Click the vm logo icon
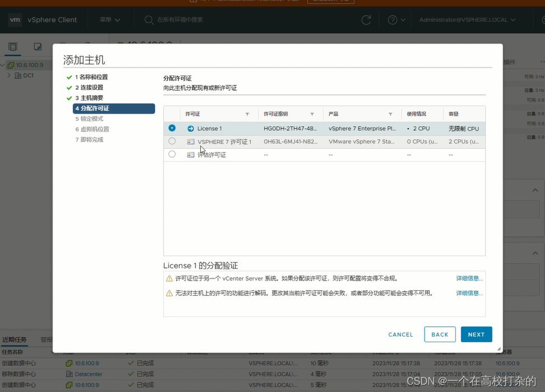 [15, 20]
